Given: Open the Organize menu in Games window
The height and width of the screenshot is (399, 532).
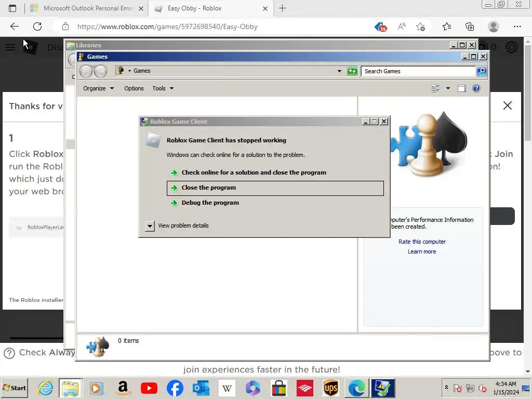Looking at the screenshot, I should click(98, 88).
